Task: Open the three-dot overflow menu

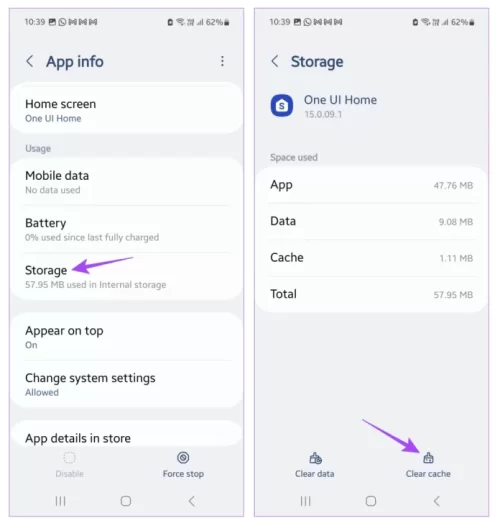Action: (x=222, y=61)
